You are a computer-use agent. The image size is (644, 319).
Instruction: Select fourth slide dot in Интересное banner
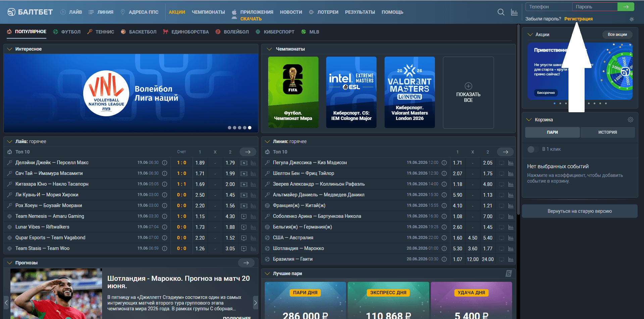pyautogui.click(x=245, y=128)
